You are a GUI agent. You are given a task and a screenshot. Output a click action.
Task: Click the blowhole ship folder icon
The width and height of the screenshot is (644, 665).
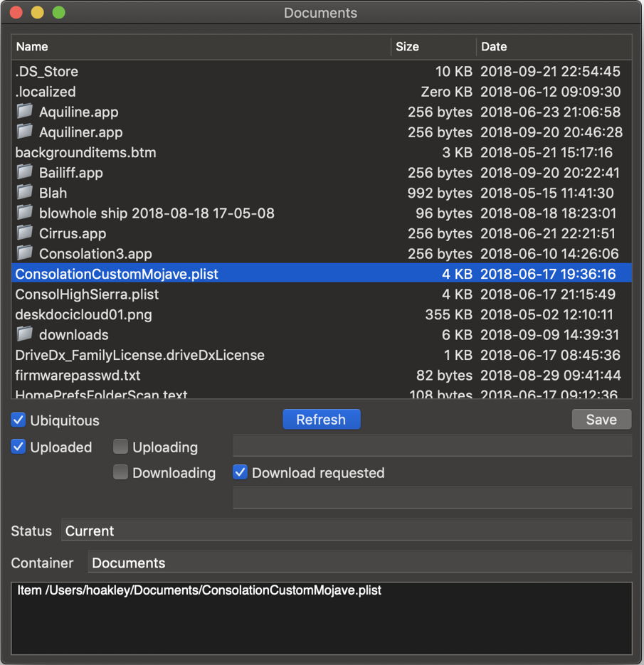click(25, 213)
